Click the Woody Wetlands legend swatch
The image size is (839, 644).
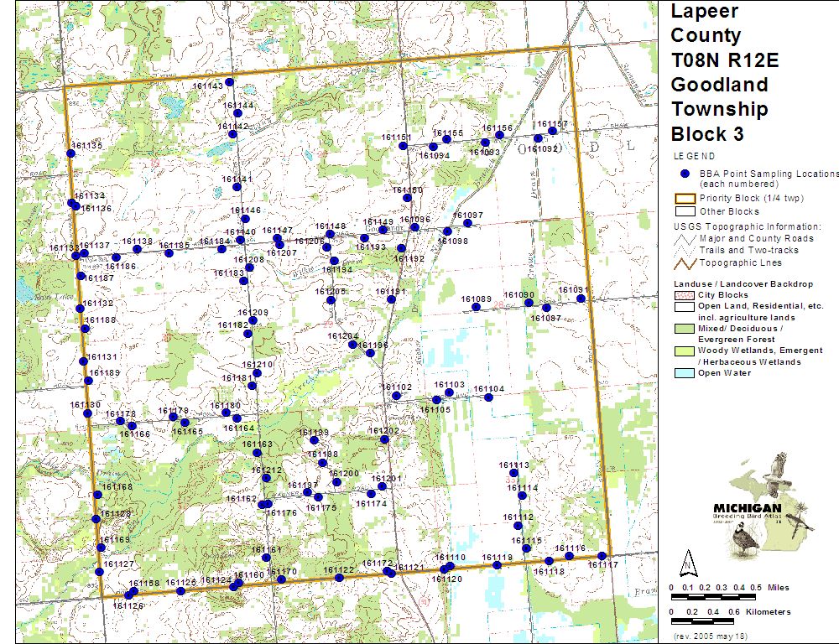pyautogui.click(x=684, y=351)
